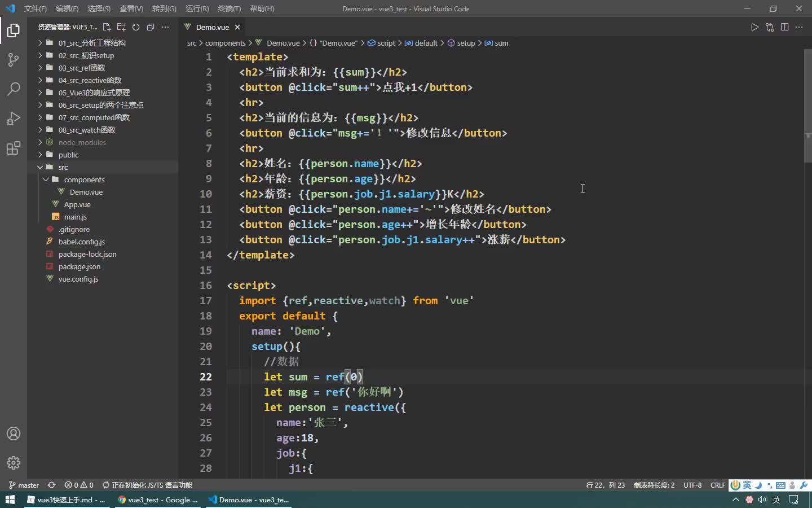Change the UTF-8 encoding in status bar
This screenshot has width=812, height=508.
(x=692, y=485)
